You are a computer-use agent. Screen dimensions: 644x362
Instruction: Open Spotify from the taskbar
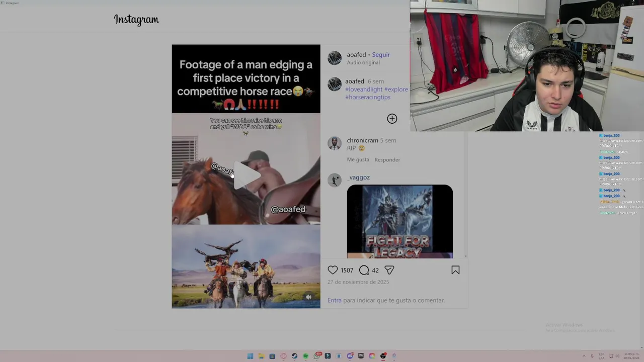pyautogui.click(x=305, y=356)
